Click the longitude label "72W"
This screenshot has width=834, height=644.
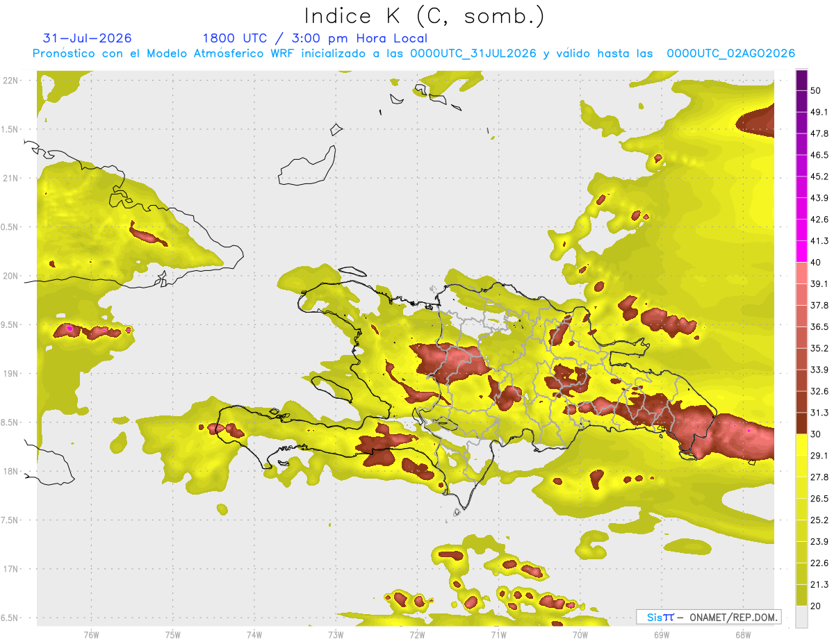417,634
